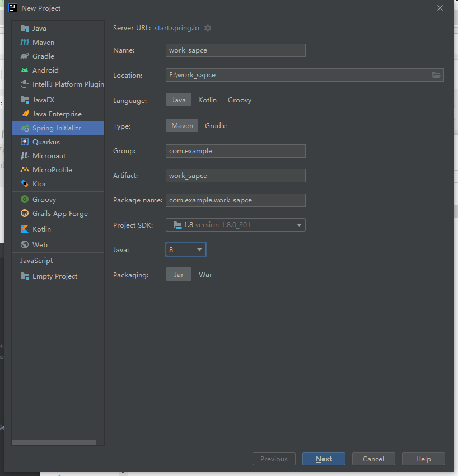
Task: Open the Java version dropdown
Action: coord(186,249)
